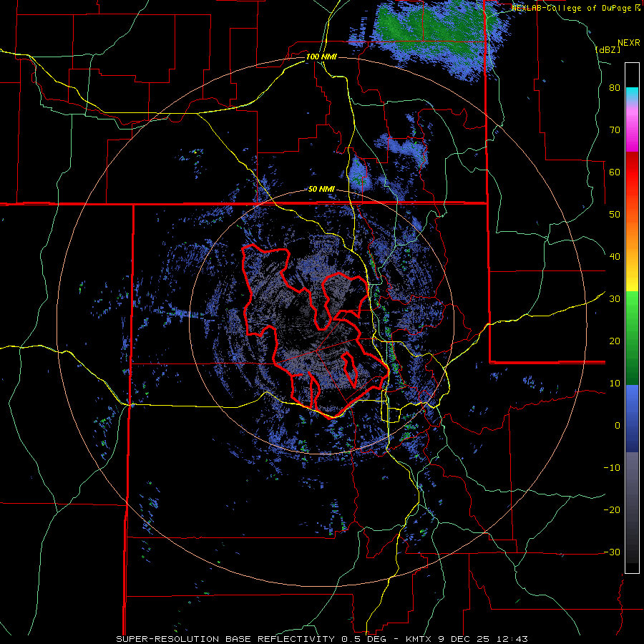Image resolution: width=644 pixels, height=644 pixels.
Task: Click the 10 value on the dBZ scale
Action: click(615, 384)
